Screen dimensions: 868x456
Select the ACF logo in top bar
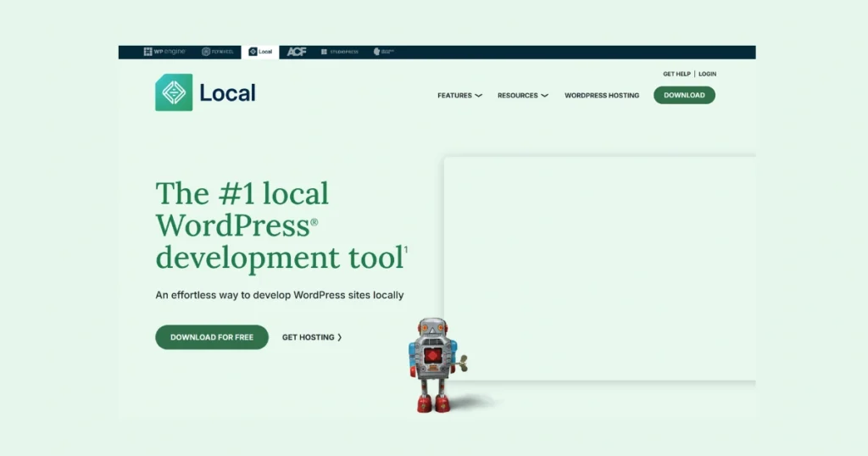pyautogui.click(x=296, y=52)
